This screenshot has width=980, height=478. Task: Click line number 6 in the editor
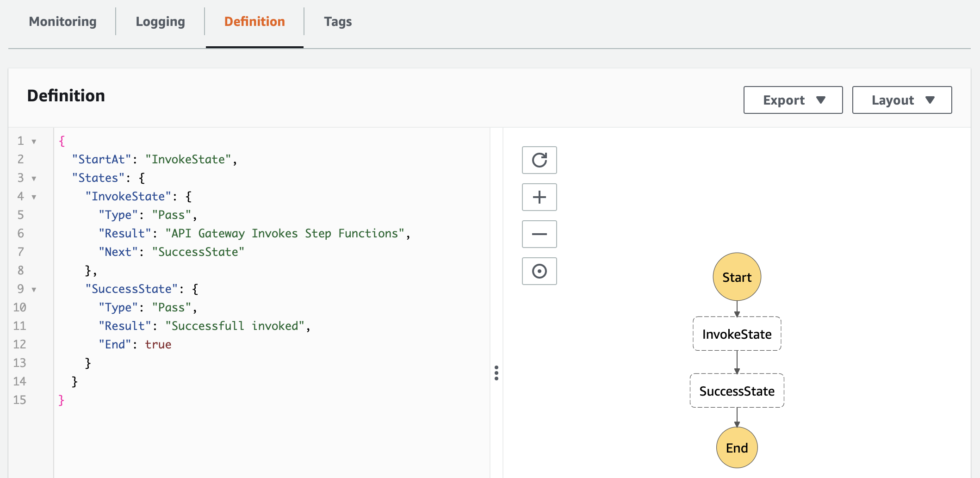[x=20, y=233]
